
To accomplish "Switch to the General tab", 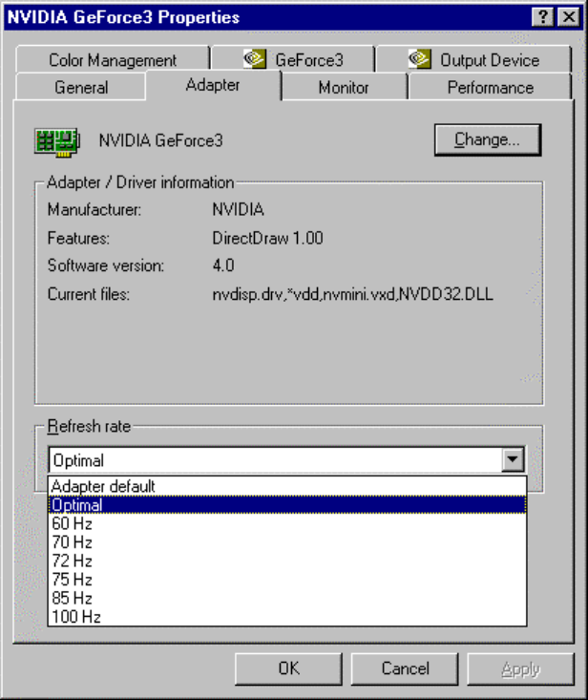I will (x=81, y=87).
